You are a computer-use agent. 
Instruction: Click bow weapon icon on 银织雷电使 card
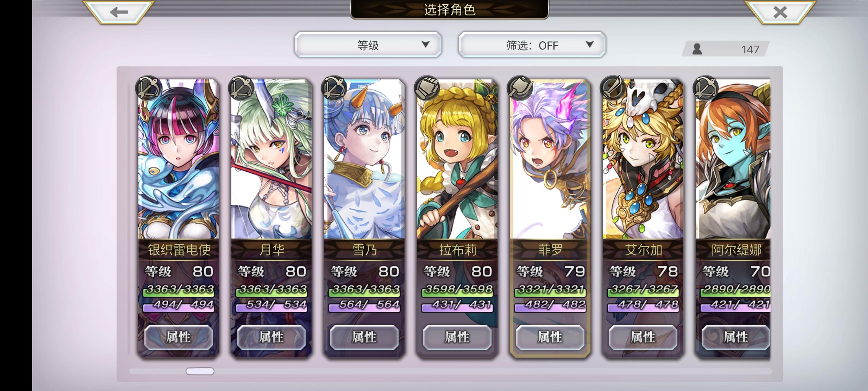click(148, 88)
